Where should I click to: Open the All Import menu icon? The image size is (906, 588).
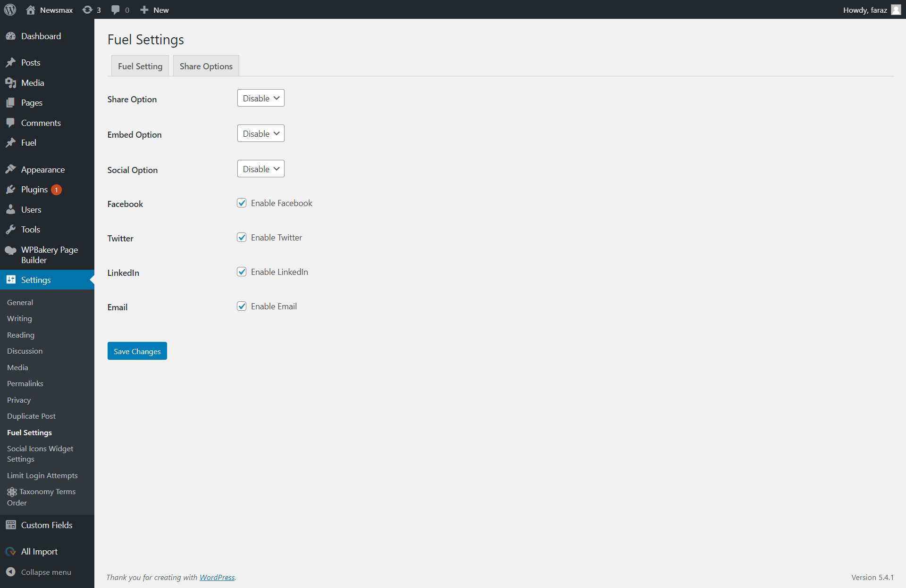[x=10, y=552]
